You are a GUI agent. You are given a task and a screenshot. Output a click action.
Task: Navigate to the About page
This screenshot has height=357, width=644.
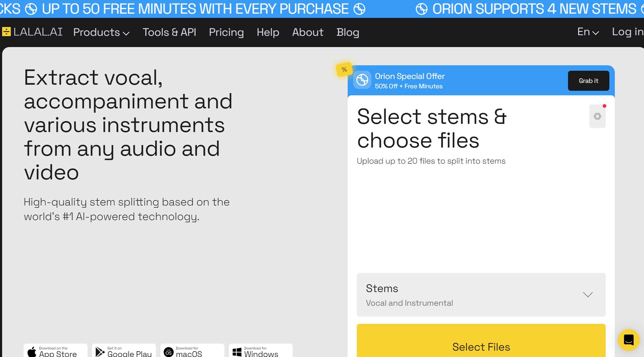[x=308, y=32]
